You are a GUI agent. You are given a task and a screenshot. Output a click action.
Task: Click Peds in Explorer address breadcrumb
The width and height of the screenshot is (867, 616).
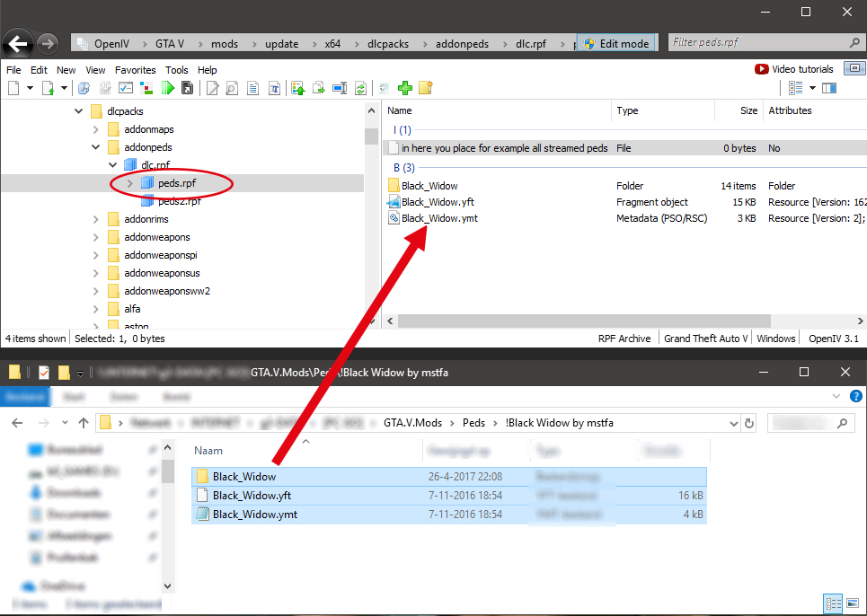473,423
